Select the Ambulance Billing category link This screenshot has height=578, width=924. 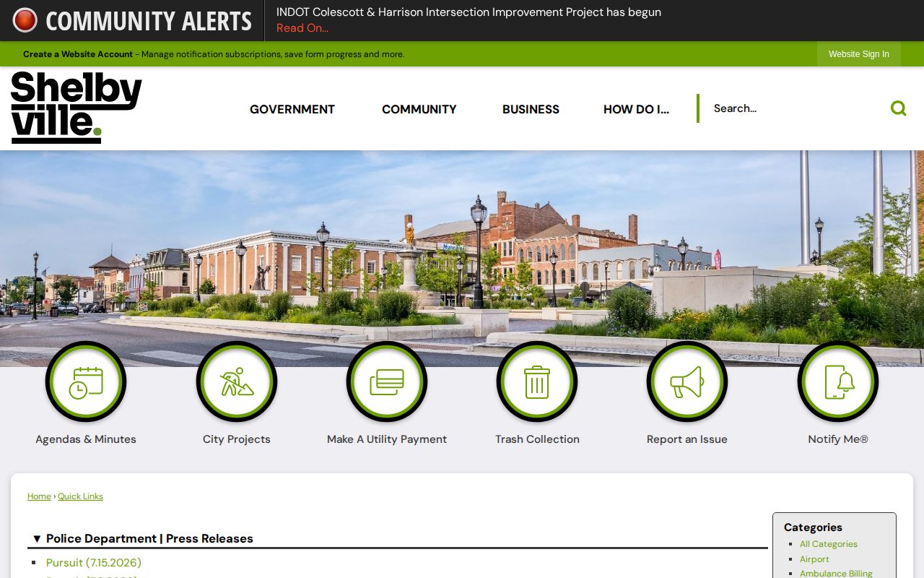(x=836, y=574)
